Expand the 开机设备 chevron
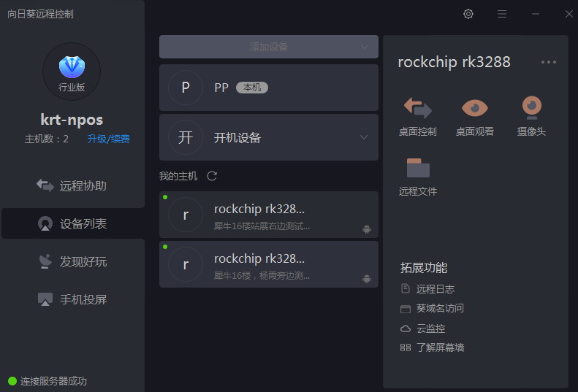 click(x=363, y=137)
